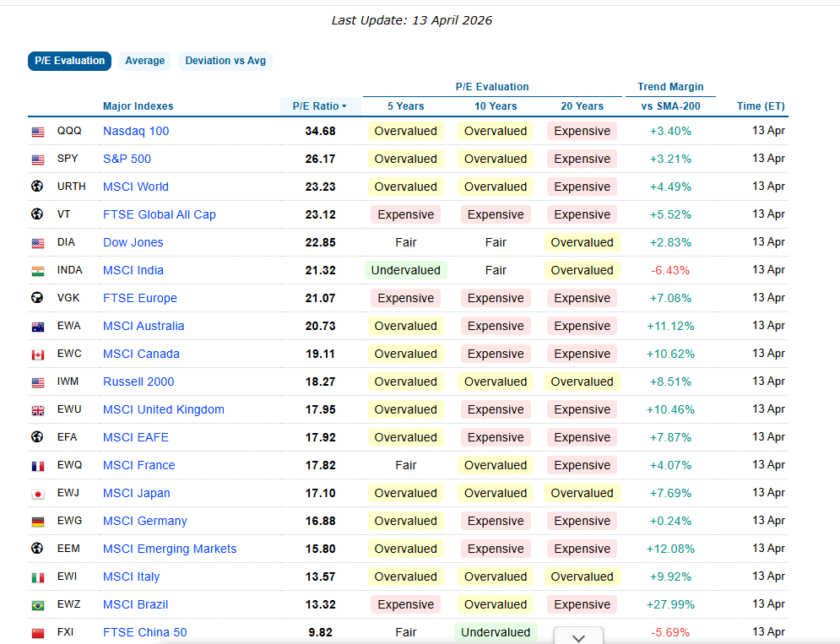Click the +27.99% trend margin for Brazil

tap(670, 604)
